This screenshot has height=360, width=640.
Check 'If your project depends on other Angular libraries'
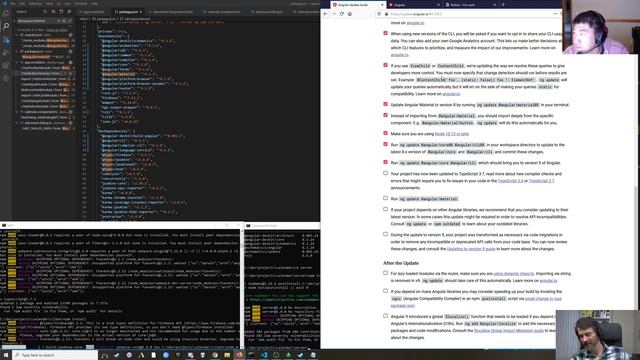[385, 209]
